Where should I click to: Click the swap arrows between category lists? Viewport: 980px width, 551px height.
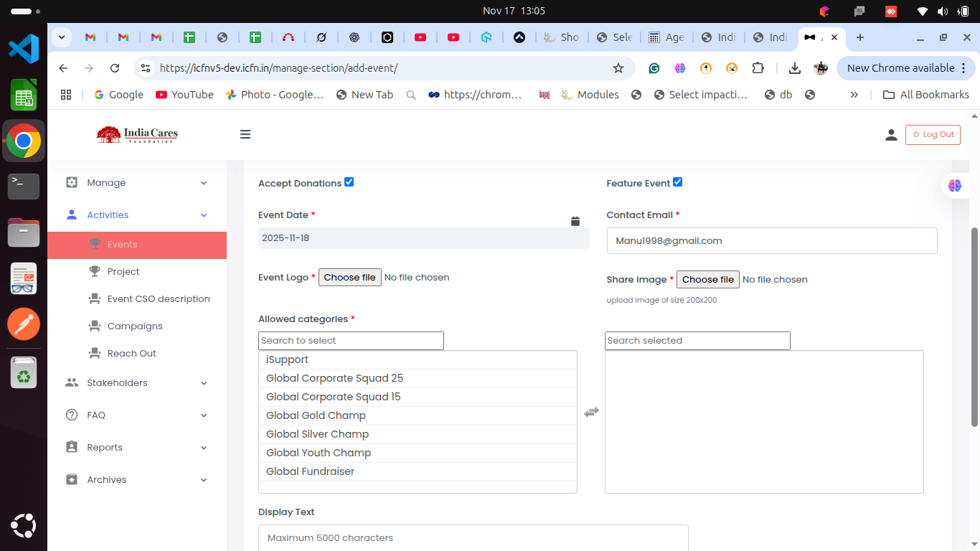point(591,413)
